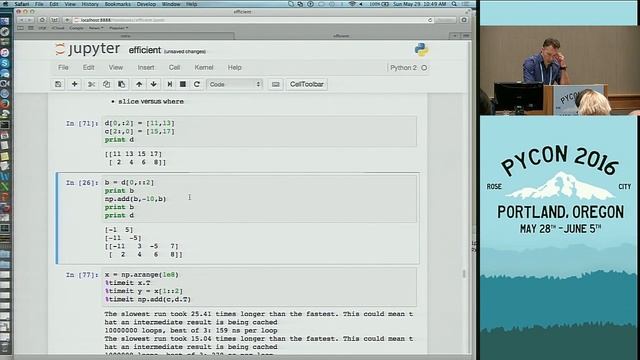This screenshot has height=360, width=640.
Task: Click the '159 ns per loop' timing output line
Action: pyautogui.click(x=191, y=330)
